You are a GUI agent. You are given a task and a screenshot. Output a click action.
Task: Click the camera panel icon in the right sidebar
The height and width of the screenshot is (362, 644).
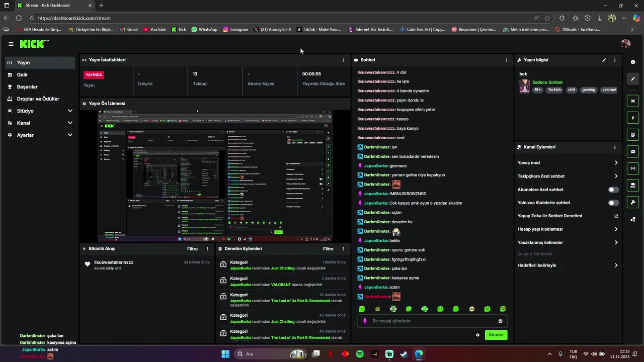pyautogui.click(x=633, y=186)
